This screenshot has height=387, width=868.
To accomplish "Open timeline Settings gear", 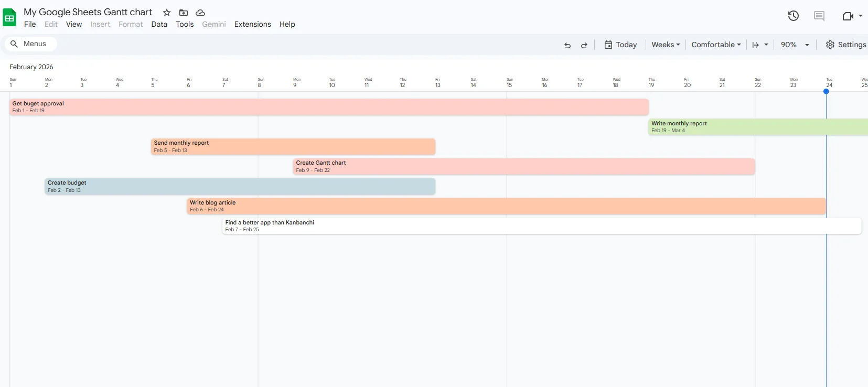I will tap(845, 45).
